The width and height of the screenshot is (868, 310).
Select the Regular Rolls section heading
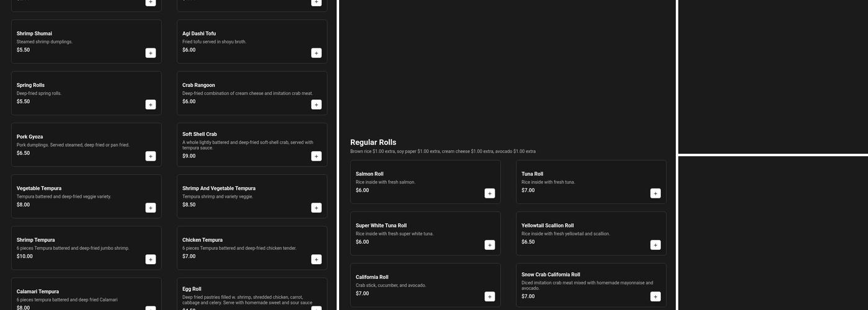click(373, 143)
